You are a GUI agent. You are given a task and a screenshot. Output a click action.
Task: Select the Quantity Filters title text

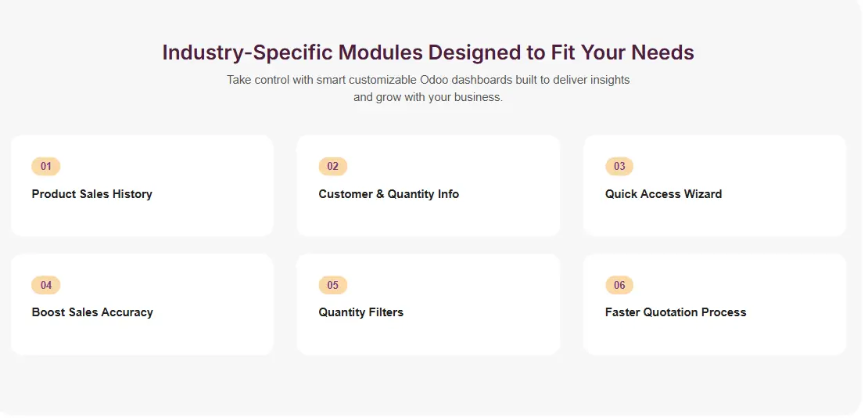(360, 312)
